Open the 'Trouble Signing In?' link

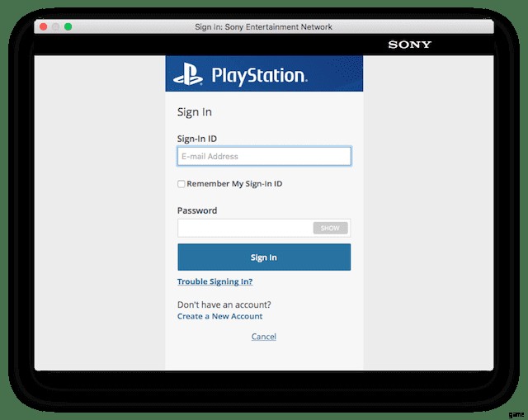[x=214, y=282]
